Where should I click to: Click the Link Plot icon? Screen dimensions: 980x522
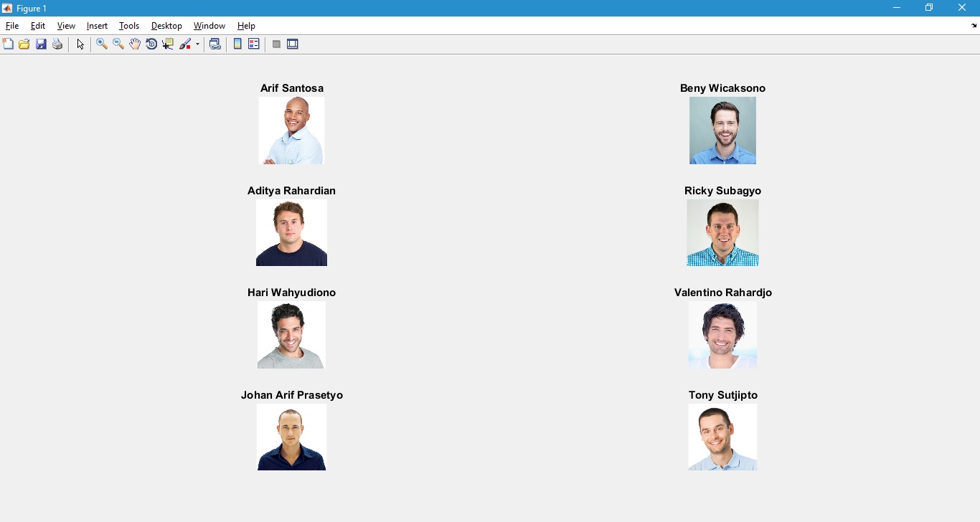click(215, 44)
